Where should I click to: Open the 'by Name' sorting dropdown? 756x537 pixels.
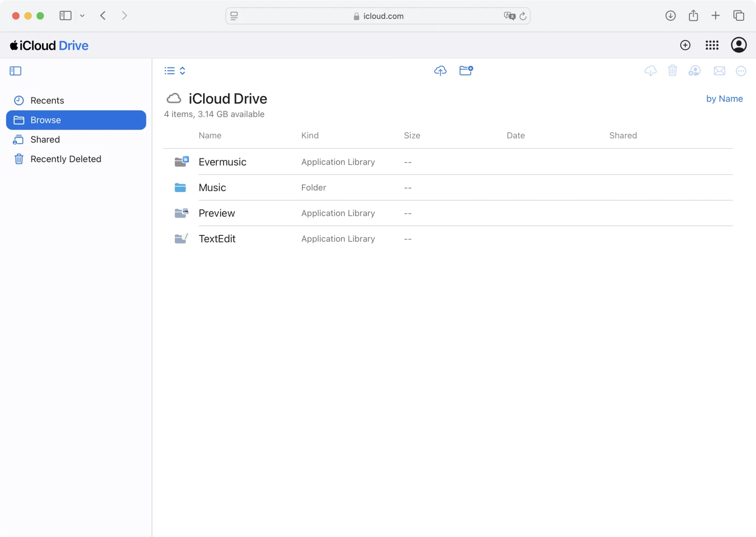click(x=724, y=98)
